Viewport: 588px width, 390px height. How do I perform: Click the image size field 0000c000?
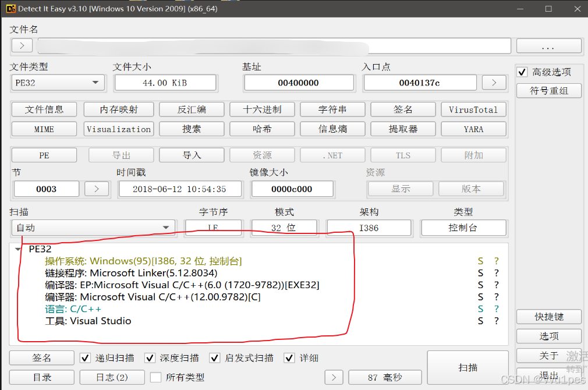point(292,189)
